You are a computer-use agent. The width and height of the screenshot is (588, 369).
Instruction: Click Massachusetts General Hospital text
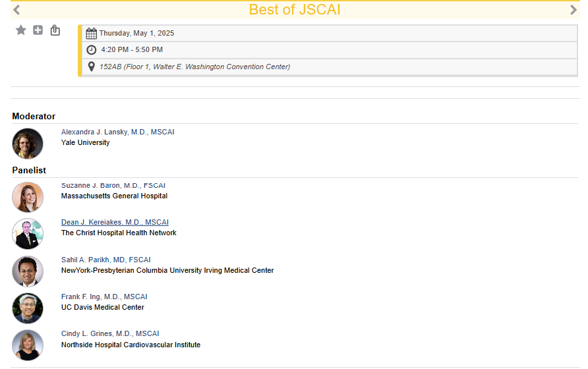pos(115,196)
